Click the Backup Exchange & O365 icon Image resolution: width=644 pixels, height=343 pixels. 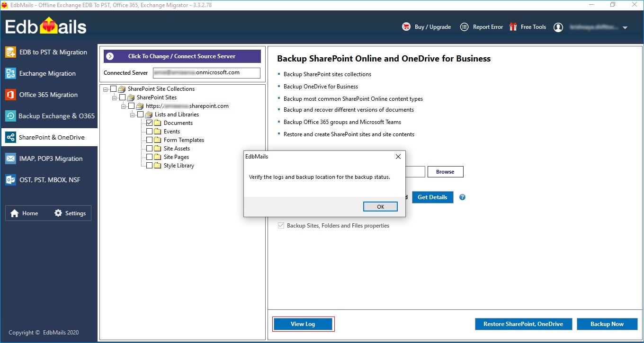10,116
